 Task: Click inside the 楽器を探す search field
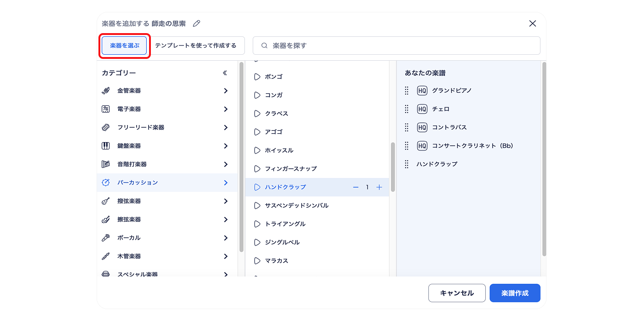[397, 46]
